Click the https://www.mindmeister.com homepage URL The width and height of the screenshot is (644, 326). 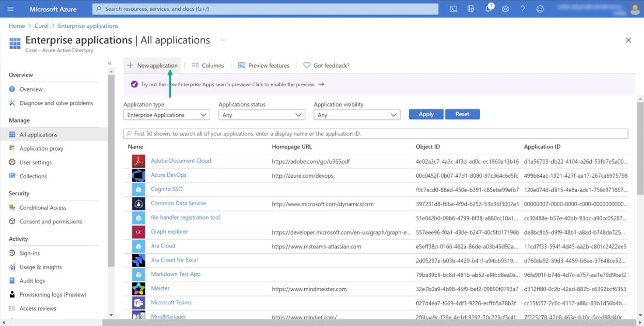pos(309,289)
